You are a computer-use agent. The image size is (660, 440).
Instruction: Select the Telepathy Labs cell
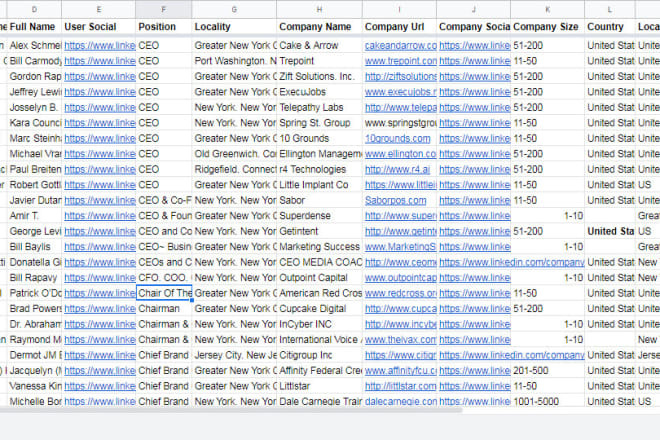coord(319,108)
